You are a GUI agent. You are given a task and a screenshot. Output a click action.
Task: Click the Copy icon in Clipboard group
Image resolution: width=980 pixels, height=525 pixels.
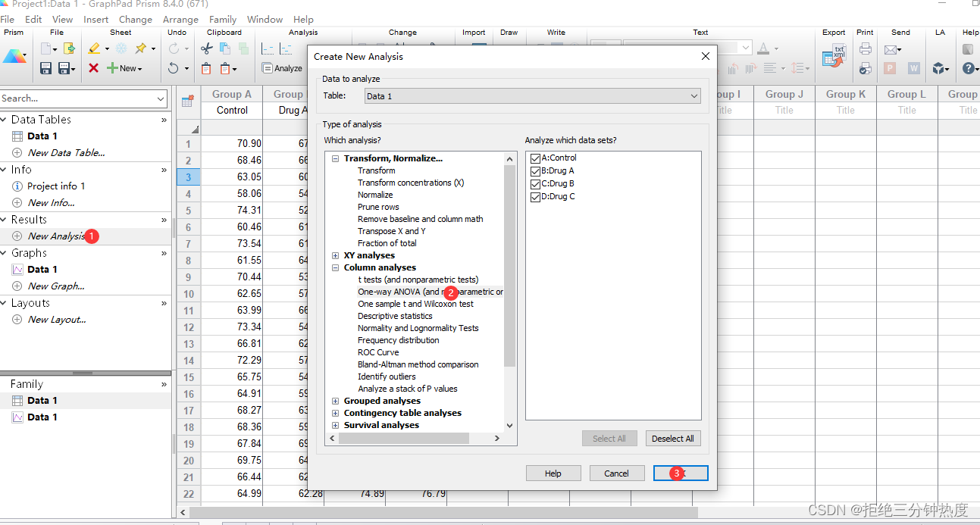coord(224,48)
